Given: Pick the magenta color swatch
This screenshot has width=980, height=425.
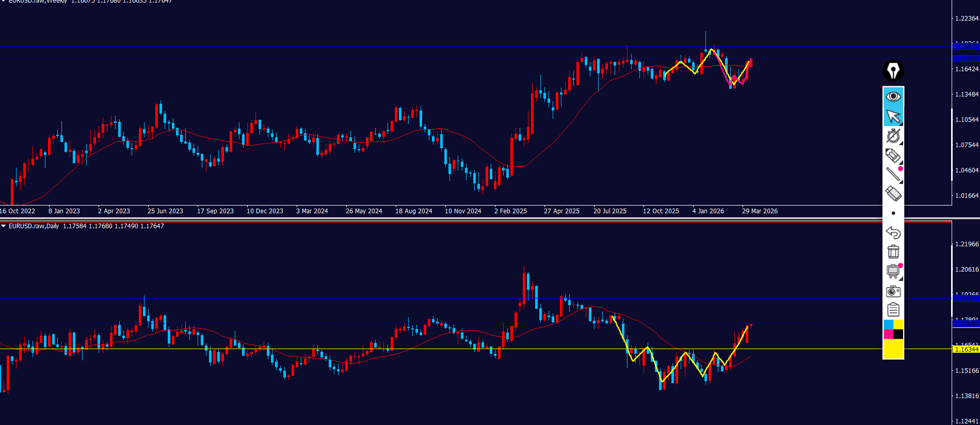Looking at the screenshot, I should point(888,334).
